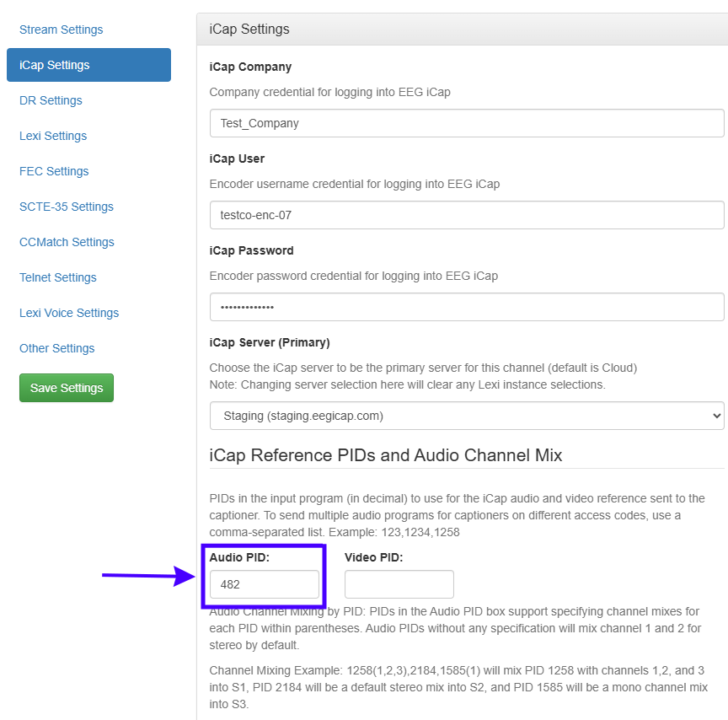The height and width of the screenshot is (720, 728).
Task: Open the SCTE-35 Settings section
Action: tap(67, 207)
